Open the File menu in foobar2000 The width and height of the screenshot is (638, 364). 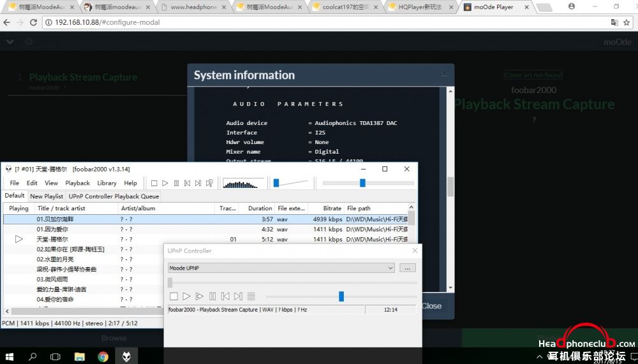pyautogui.click(x=15, y=183)
